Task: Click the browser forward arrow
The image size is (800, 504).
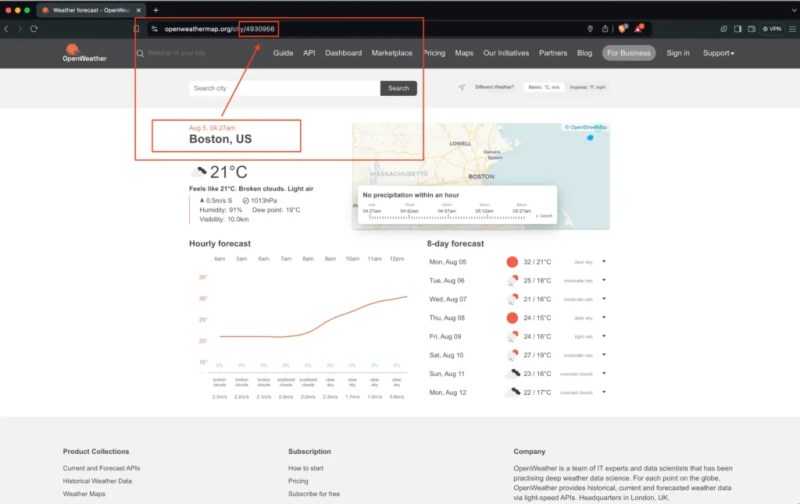Action: click(20, 29)
